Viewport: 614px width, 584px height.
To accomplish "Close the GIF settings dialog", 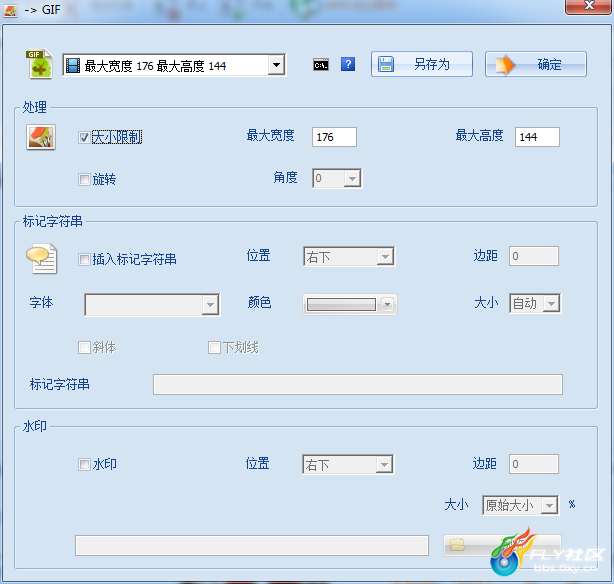I will tap(589, 7).
